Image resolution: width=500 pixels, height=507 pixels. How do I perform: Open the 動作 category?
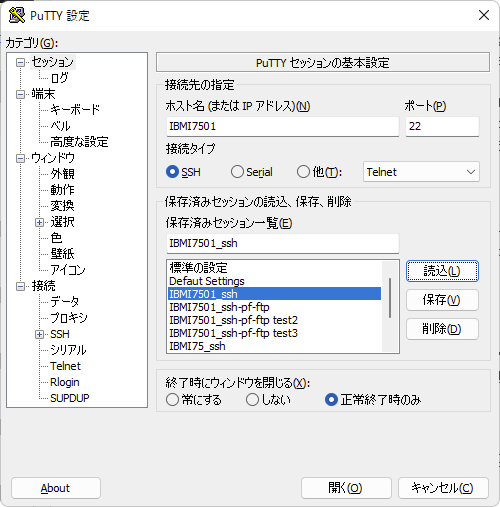click(x=62, y=190)
